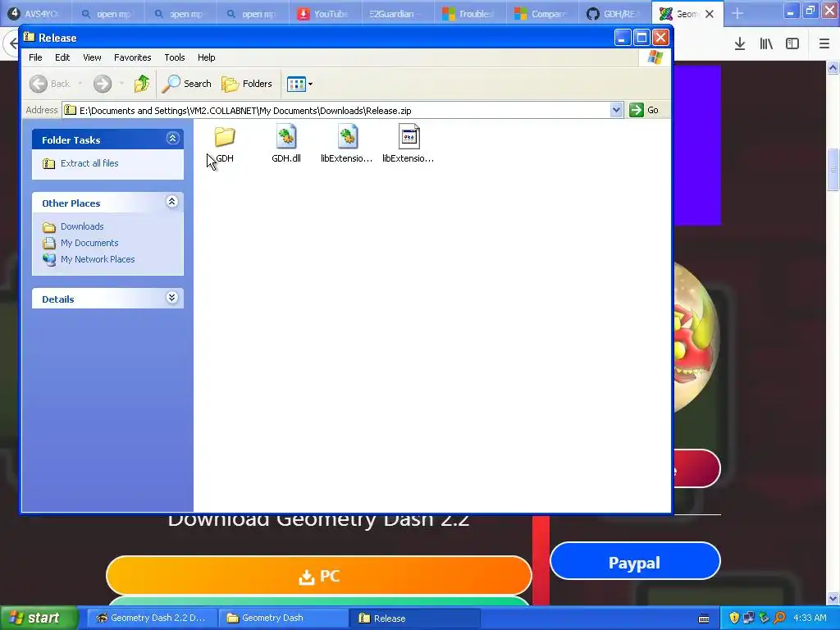Click the Search magnifier toolbar icon

tap(171, 84)
